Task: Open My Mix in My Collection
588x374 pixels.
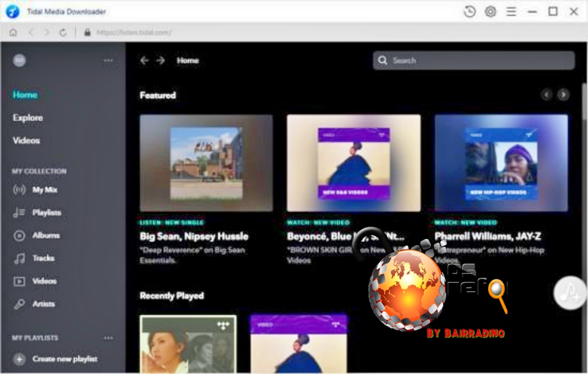Action: point(45,190)
